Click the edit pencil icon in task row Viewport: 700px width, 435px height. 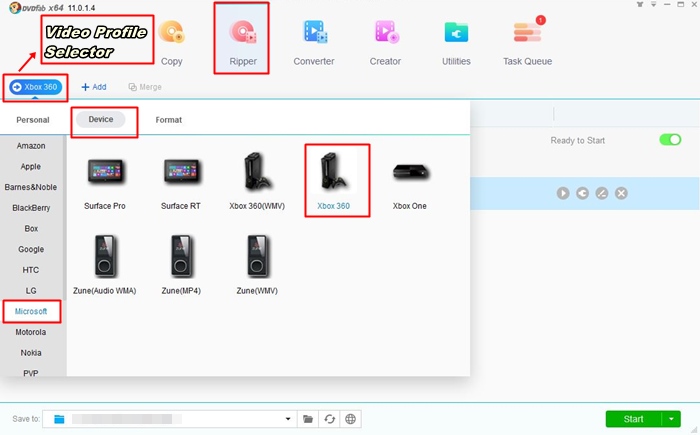click(x=602, y=193)
